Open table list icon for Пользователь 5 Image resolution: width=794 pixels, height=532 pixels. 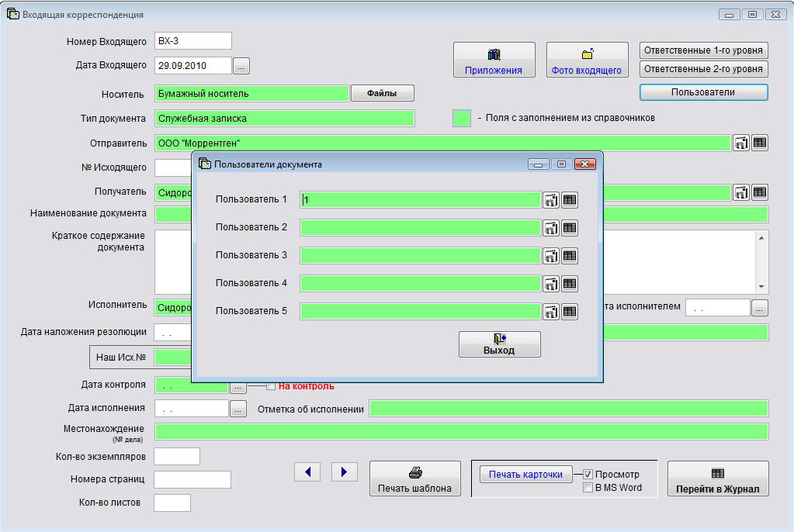coord(570,312)
